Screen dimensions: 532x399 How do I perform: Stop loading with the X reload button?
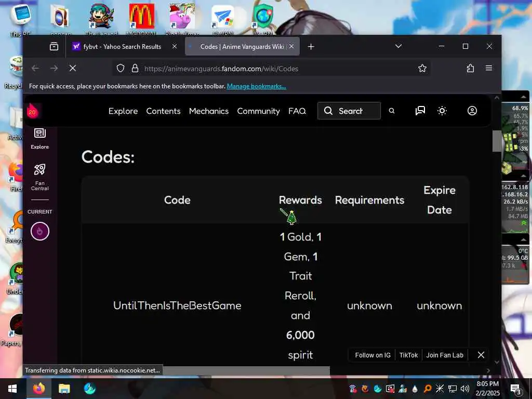[73, 68]
